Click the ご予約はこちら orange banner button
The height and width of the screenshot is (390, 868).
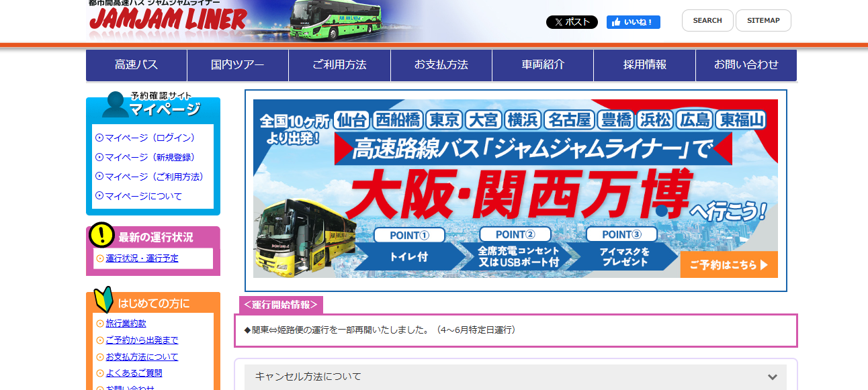point(728,264)
